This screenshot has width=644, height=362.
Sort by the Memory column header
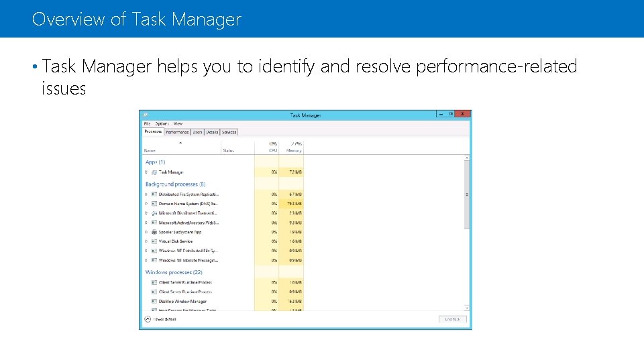[291, 147]
